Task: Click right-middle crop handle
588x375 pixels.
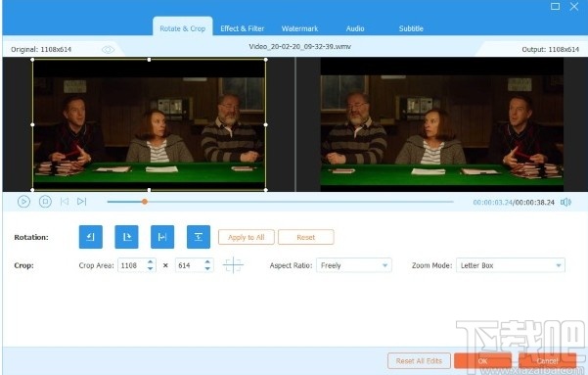Action: coord(266,124)
